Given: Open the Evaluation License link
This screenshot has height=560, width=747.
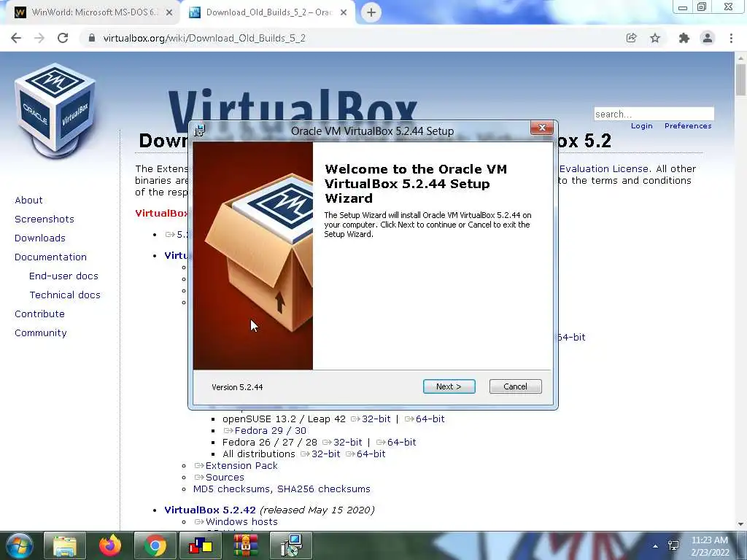Looking at the screenshot, I should click(603, 168).
